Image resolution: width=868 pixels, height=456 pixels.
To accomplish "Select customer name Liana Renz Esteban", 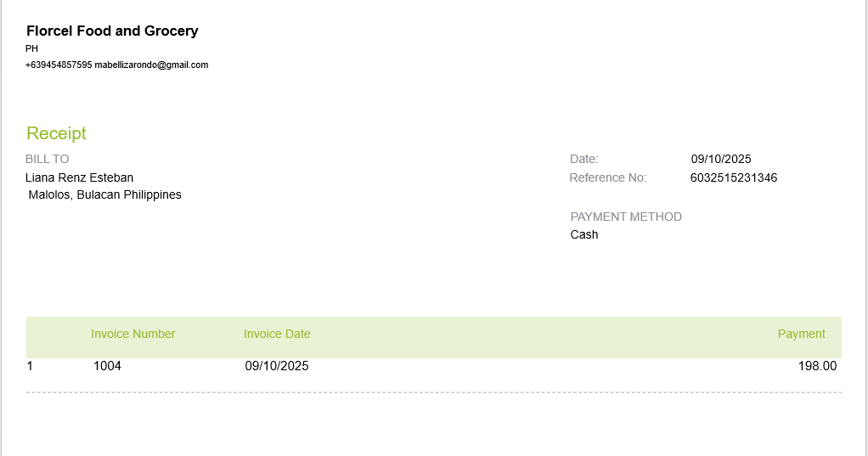I will [x=79, y=177].
